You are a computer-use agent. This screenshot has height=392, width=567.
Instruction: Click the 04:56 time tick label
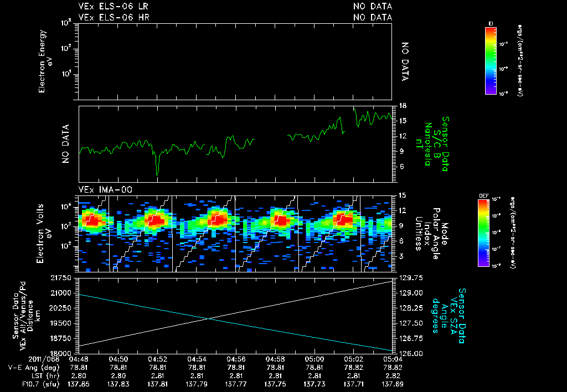coord(236,359)
